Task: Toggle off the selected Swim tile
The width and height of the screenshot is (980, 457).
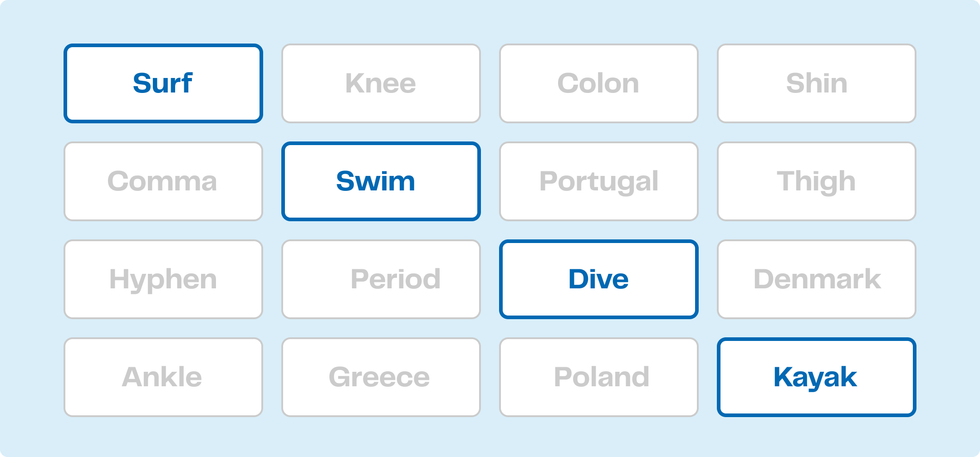Action: [x=381, y=181]
